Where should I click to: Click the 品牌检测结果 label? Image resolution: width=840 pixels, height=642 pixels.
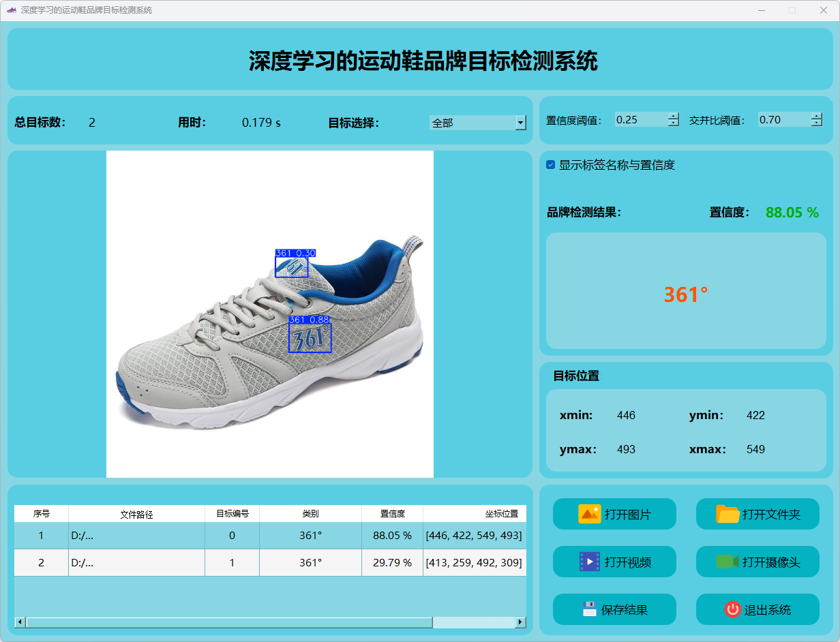point(584,213)
